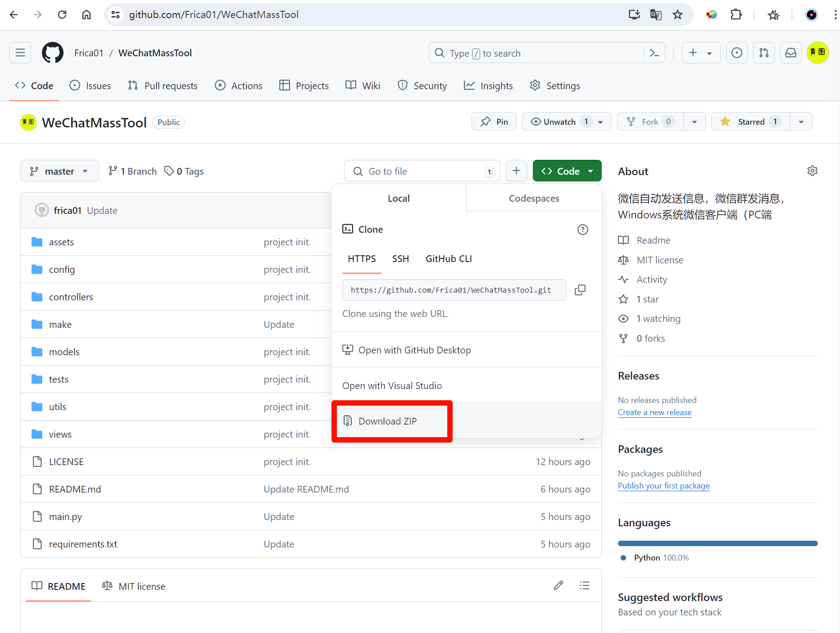
Task: Select the HTTPS clone option
Action: pyautogui.click(x=362, y=259)
